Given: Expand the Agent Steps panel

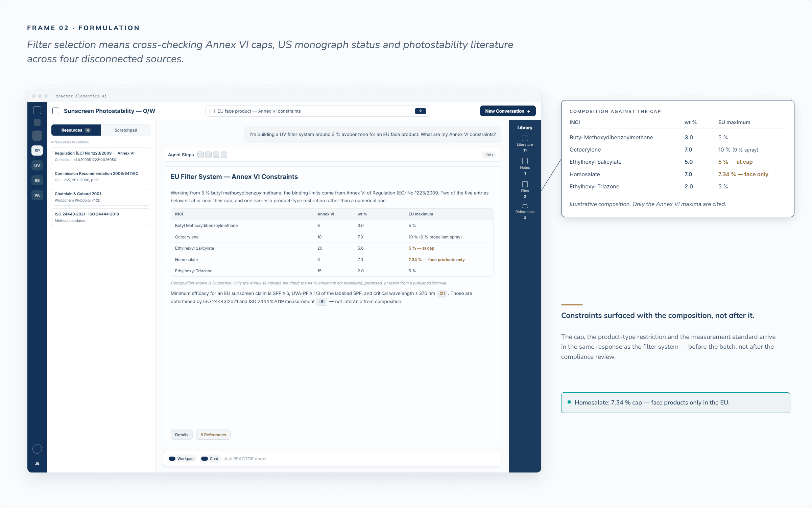Looking at the screenshot, I should 332,155.
